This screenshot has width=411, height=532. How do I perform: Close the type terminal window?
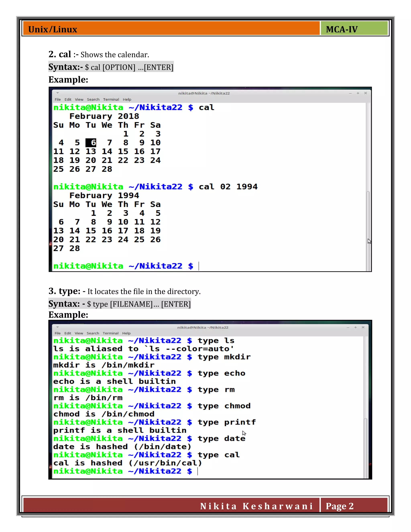click(363, 327)
